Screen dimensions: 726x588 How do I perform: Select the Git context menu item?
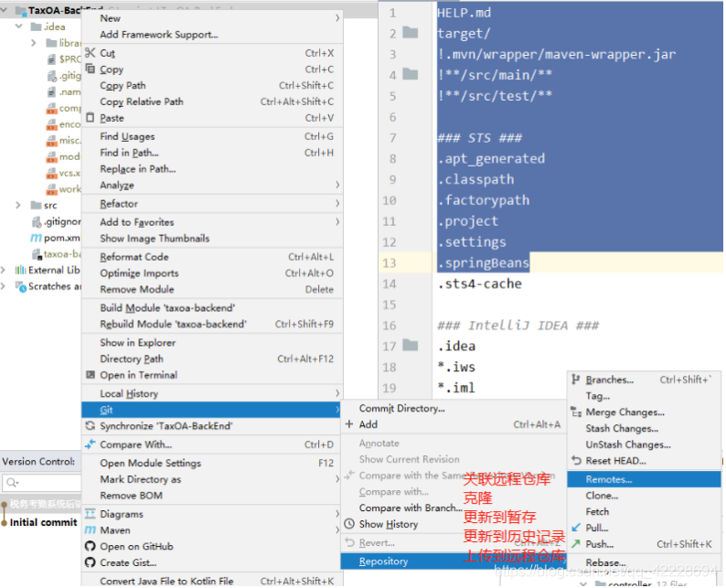point(212,410)
